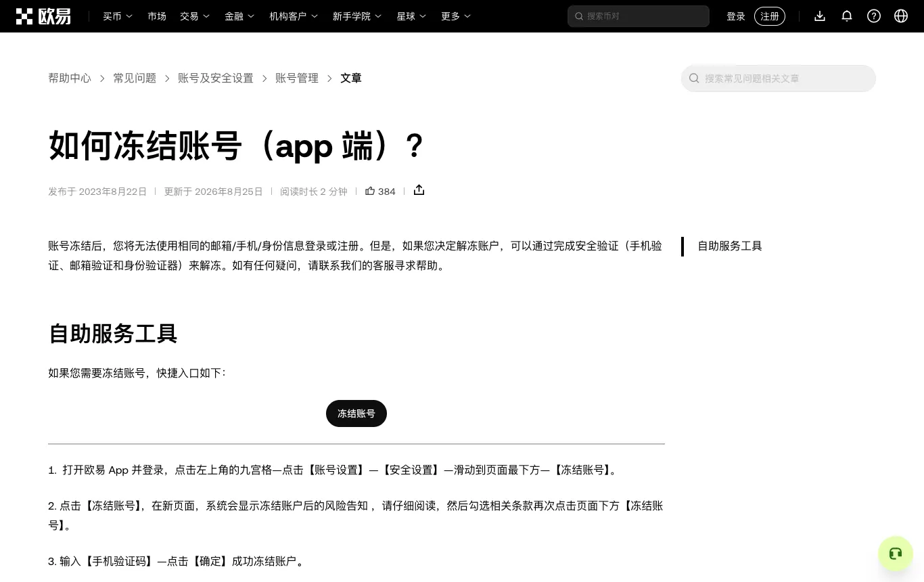The height and width of the screenshot is (582, 924).
Task: Expand the 交易 dropdown menu
Action: [195, 16]
